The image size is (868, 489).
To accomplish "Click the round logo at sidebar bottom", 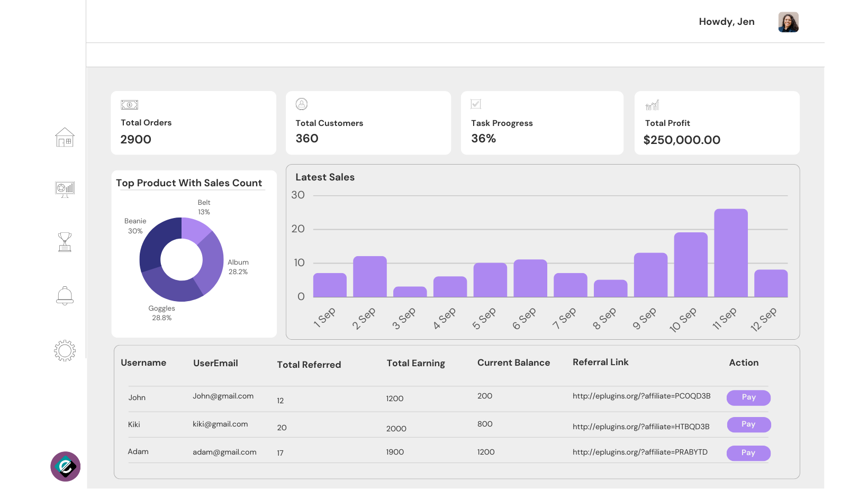I will (65, 466).
